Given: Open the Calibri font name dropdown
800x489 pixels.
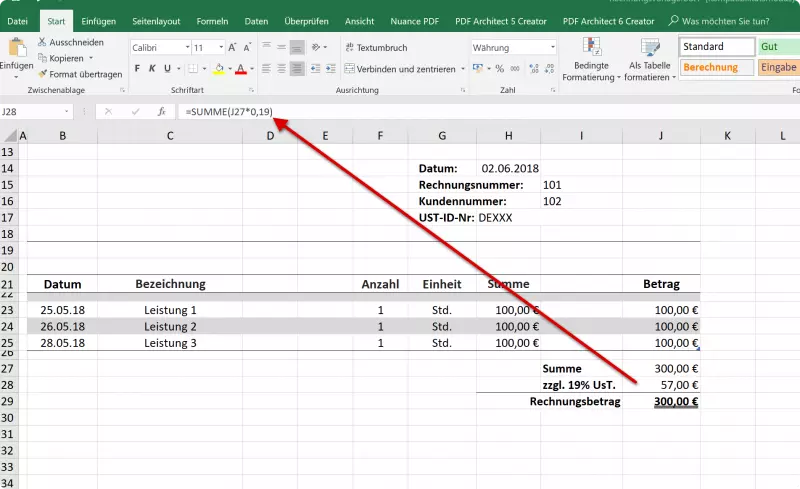Looking at the screenshot, I should click(187, 47).
